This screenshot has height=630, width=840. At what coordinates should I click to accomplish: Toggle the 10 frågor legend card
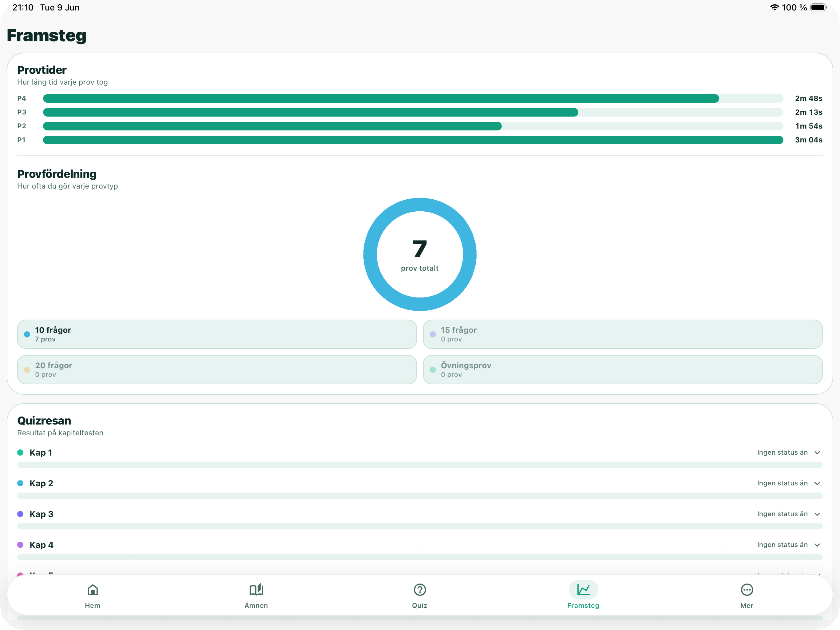click(x=217, y=334)
